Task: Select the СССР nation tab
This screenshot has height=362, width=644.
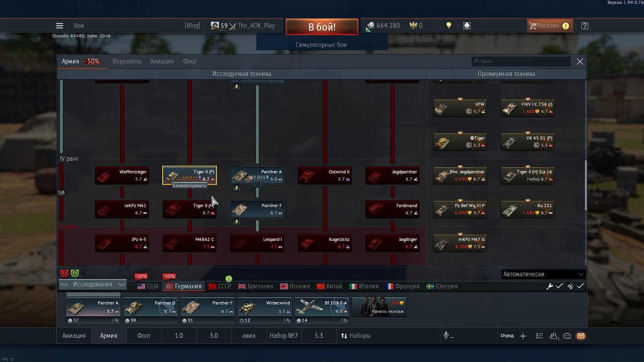Action: tap(220, 286)
